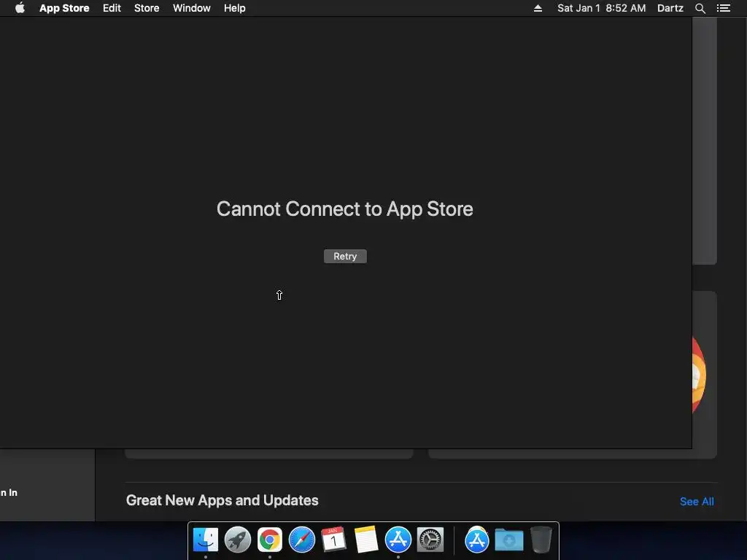Open the Help menu

pyautogui.click(x=235, y=8)
